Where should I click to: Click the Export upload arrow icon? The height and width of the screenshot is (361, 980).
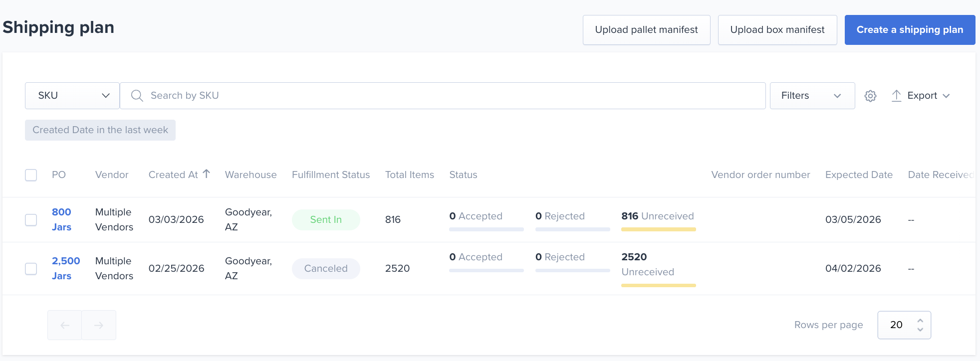(x=896, y=96)
